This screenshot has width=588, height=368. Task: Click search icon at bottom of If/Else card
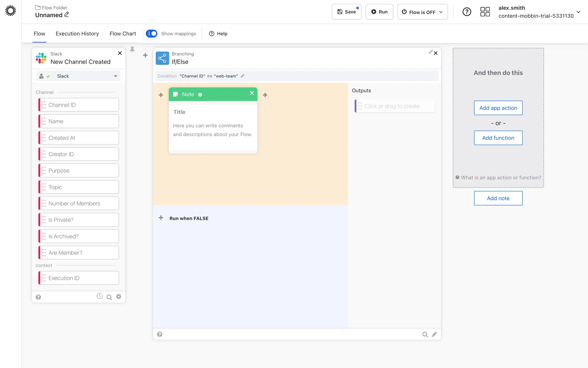[x=425, y=335]
